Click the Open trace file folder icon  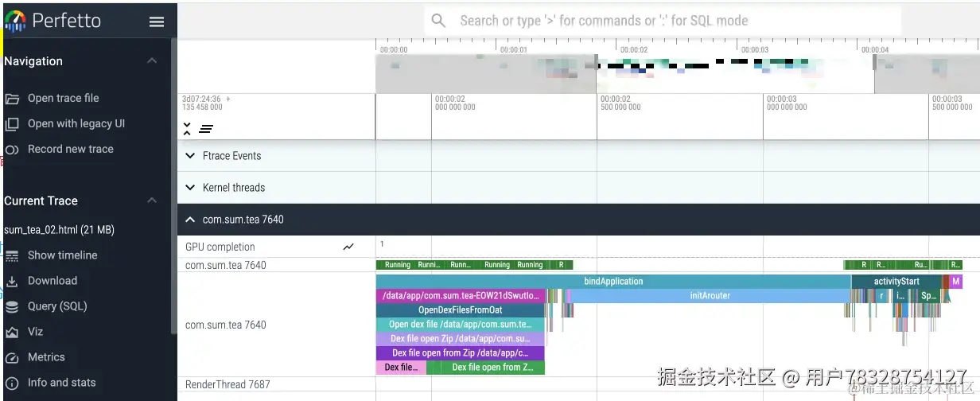point(12,99)
